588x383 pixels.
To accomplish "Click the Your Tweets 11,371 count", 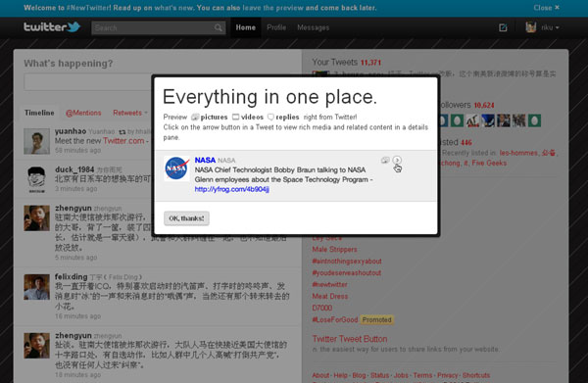I will [370, 63].
